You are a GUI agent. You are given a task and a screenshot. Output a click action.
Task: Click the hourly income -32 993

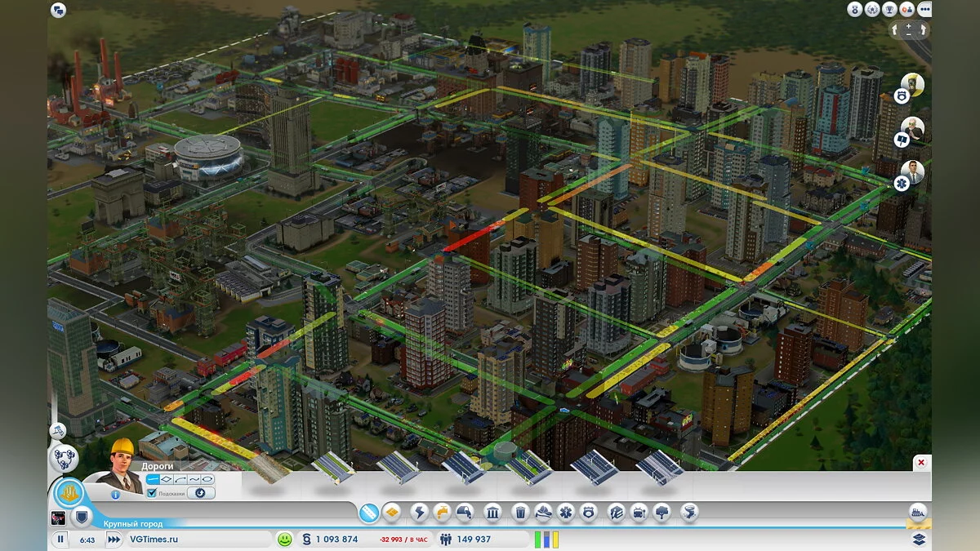click(x=403, y=540)
